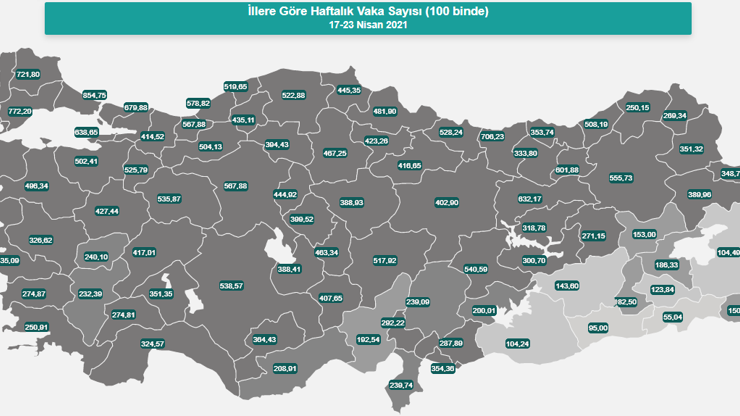Screen dimensions: 740x416
Task: Select the light-gray province value 153,00
Action: [x=644, y=235]
